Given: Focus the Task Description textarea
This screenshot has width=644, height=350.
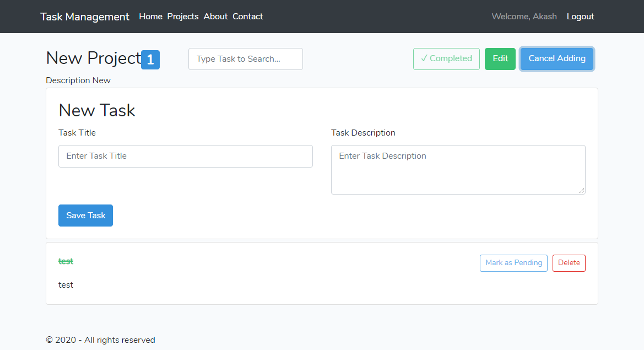Looking at the screenshot, I should (x=457, y=169).
